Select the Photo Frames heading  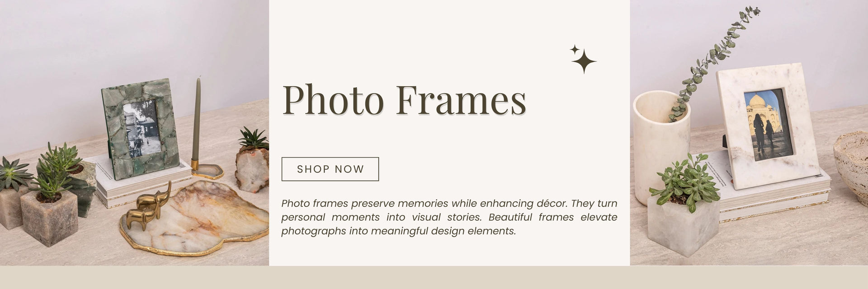pyautogui.click(x=404, y=99)
